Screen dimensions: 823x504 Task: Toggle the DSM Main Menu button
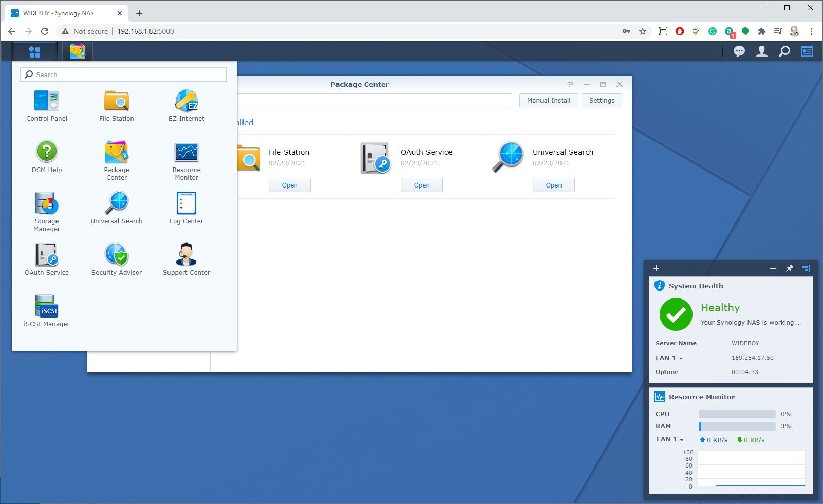34,51
